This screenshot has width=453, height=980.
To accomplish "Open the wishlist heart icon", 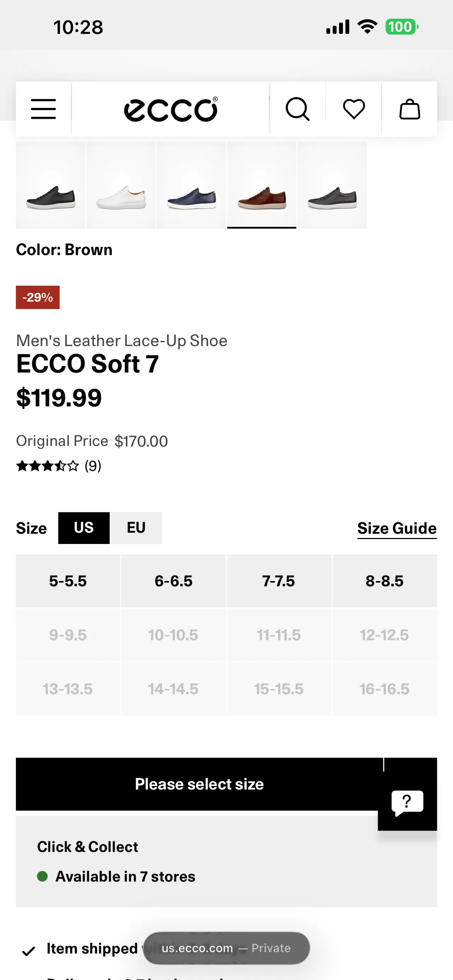I will click(353, 108).
